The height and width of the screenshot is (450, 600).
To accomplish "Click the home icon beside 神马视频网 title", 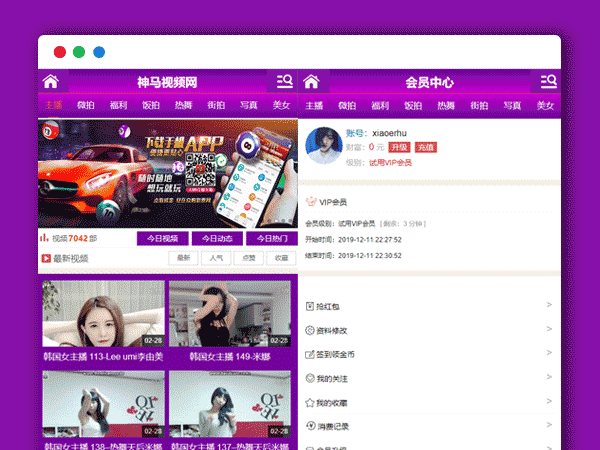I will (50, 82).
